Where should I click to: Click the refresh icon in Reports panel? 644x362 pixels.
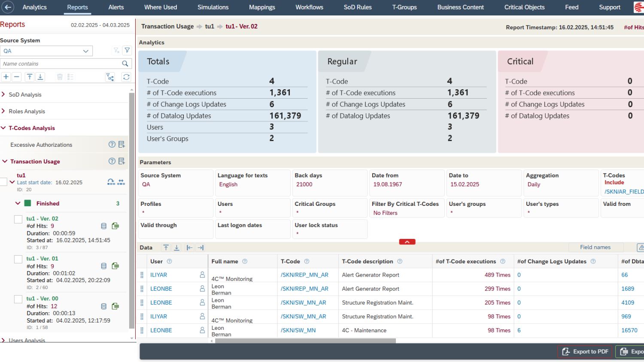(x=126, y=77)
